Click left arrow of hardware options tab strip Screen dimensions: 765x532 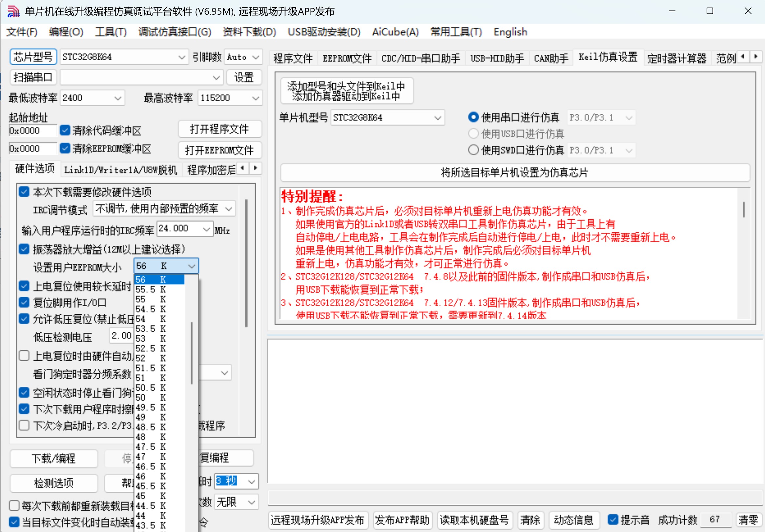(242, 168)
